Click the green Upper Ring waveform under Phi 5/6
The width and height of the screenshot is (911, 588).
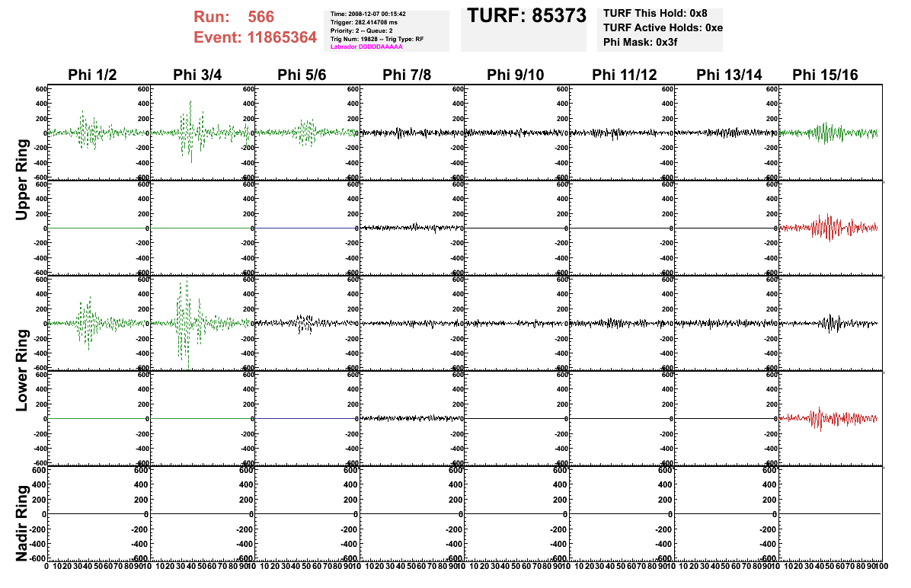coord(306,133)
